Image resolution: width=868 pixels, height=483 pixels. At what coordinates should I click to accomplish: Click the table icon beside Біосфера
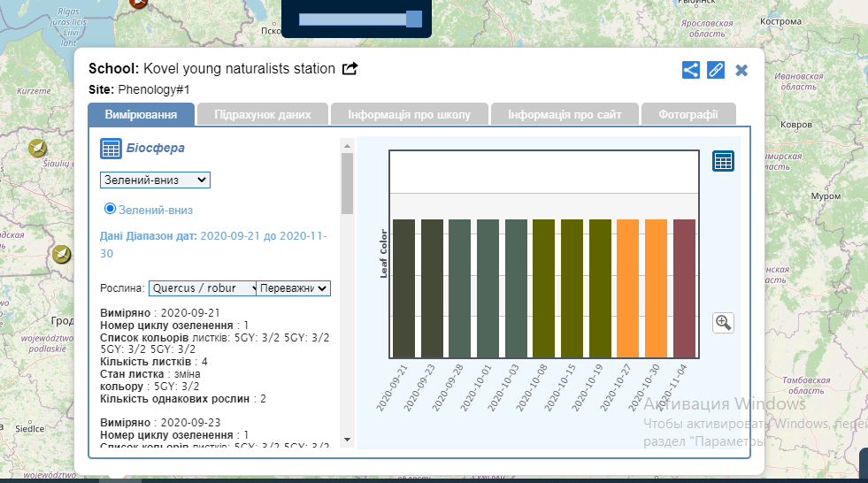click(111, 149)
